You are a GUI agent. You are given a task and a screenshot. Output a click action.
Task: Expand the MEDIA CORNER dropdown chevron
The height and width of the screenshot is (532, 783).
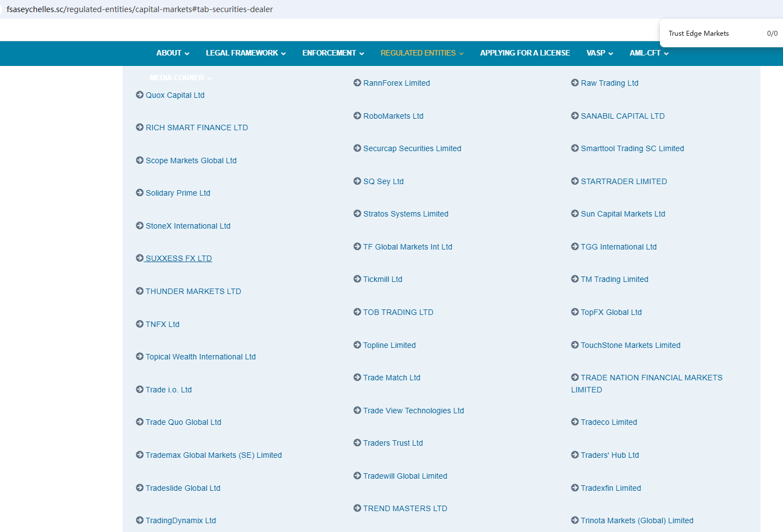(209, 78)
